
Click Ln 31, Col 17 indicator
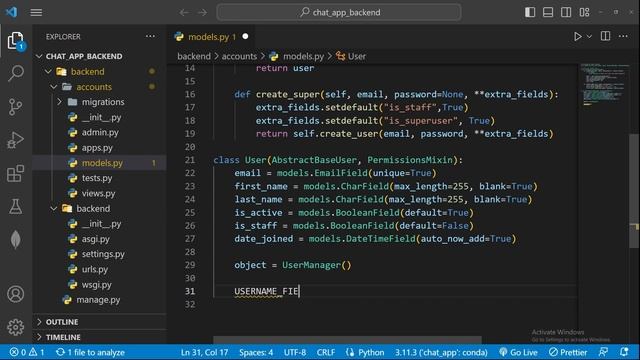click(x=204, y=352)
